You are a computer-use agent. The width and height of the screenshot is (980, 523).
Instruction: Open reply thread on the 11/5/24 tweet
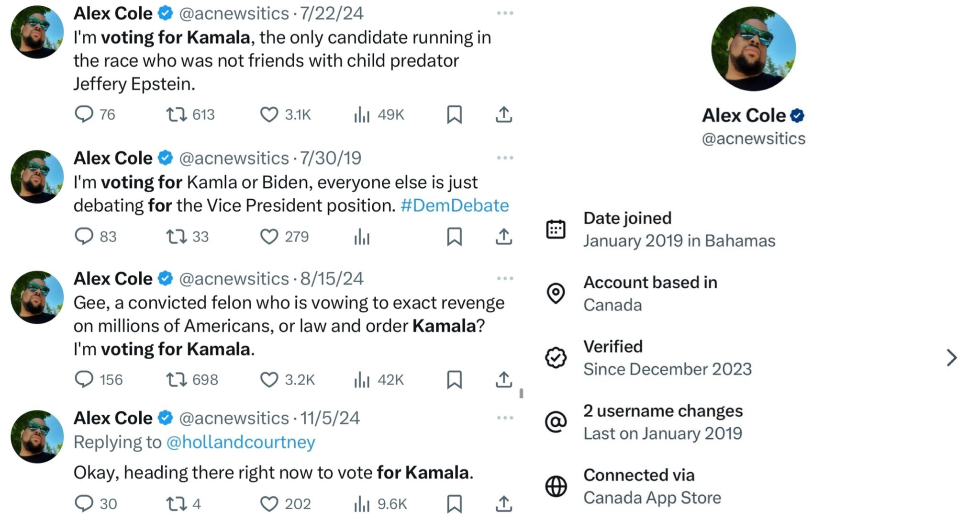(x=84, y=504)
